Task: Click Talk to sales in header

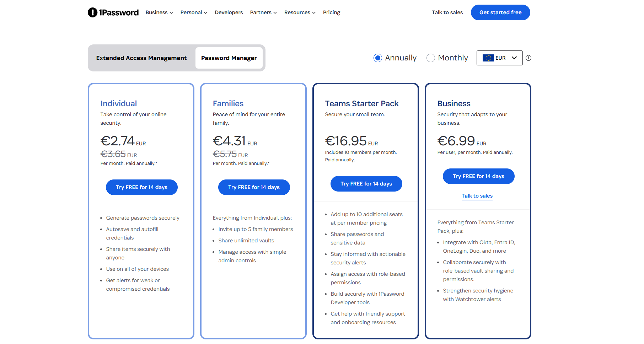Action: pyautogui.click(x=447, y=12)
